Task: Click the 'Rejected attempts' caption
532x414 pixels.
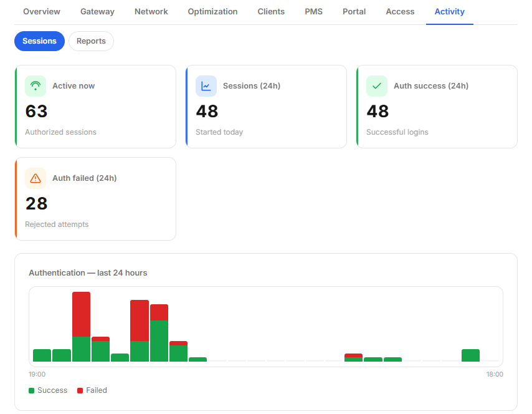Action: coord(57,224)
